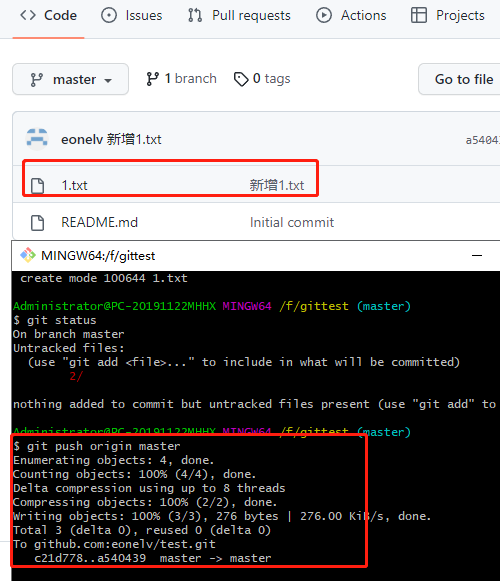Open the README.md file
500x581 pixels.
(x=99, y=222)
